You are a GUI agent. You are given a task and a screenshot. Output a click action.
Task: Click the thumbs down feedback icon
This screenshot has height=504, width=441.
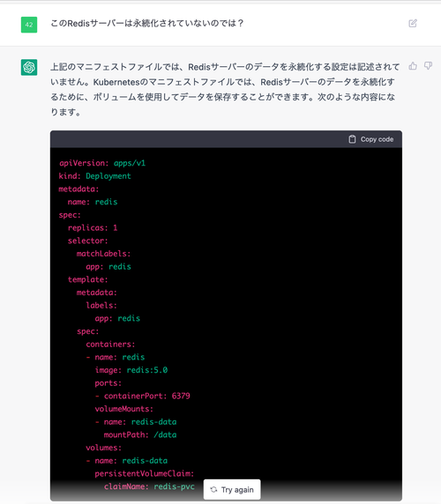[x=428, y=66]
